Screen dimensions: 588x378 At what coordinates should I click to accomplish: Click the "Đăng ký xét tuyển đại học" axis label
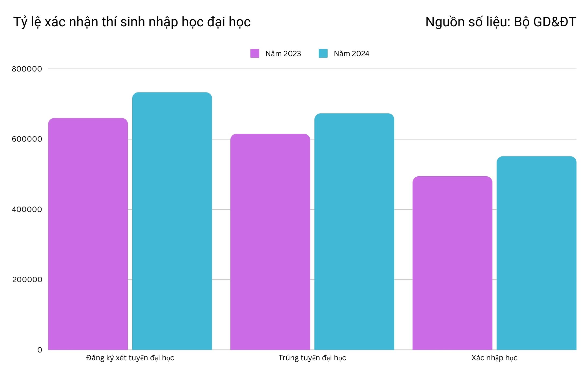(130, 358)
